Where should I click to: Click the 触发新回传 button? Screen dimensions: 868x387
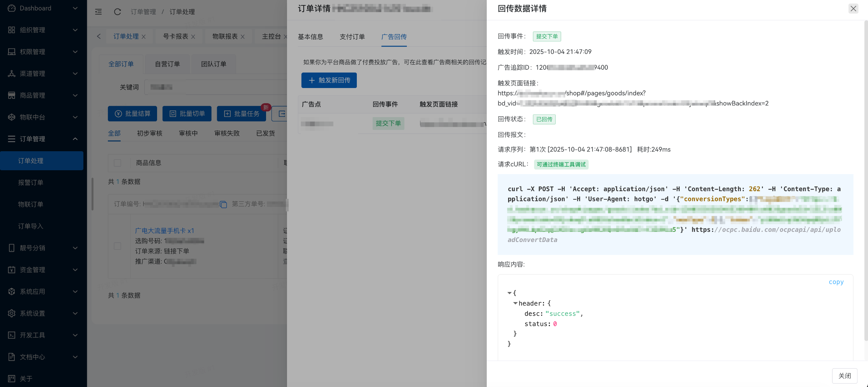[x=329, y=80]
